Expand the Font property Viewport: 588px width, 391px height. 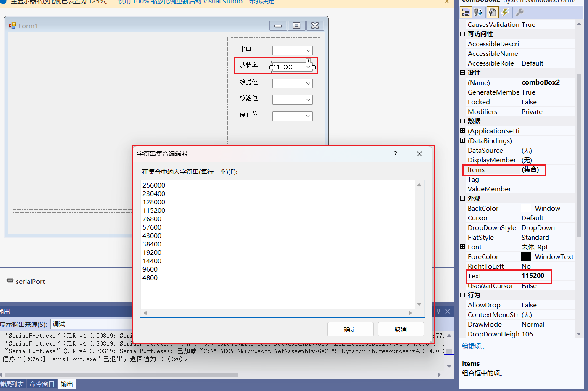pyautogui.click(x=462, y=247)
